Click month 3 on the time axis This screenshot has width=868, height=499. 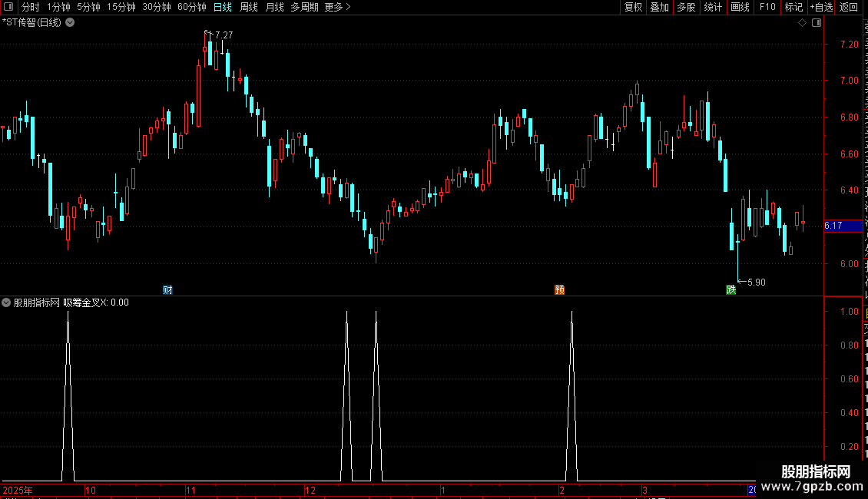[645, 490]
